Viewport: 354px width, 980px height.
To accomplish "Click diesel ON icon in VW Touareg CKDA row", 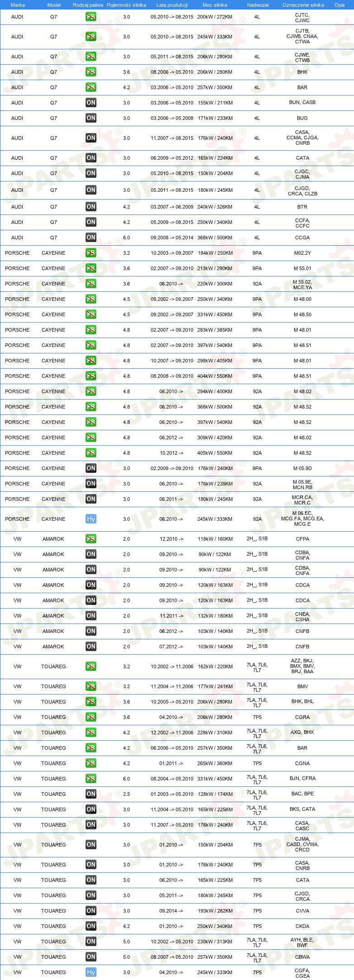I will click(91, 926).
